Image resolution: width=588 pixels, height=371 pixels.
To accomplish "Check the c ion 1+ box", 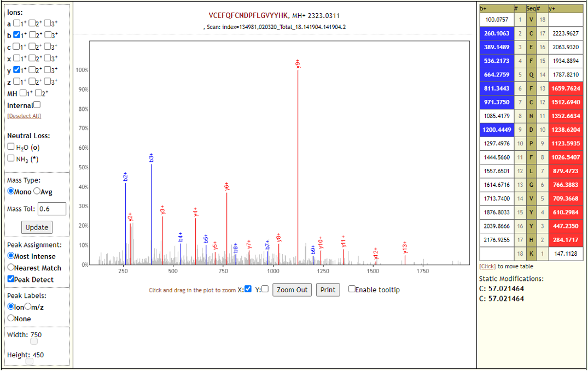I will (16, 46).
